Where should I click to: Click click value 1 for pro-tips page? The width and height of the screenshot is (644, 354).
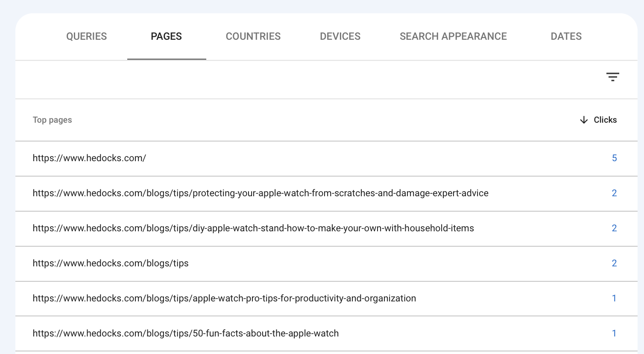[614, 298]
